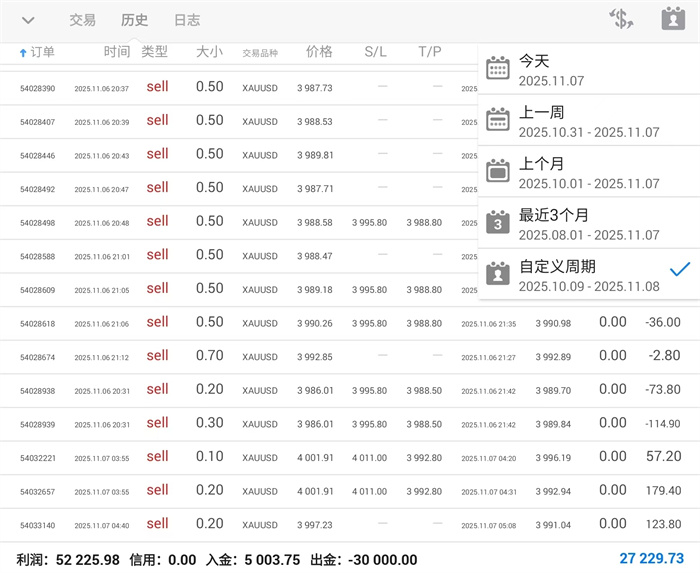Viewport: 700px width, 573px height.
Task: Select 上一周 period option
Action: tap(589, 120)
